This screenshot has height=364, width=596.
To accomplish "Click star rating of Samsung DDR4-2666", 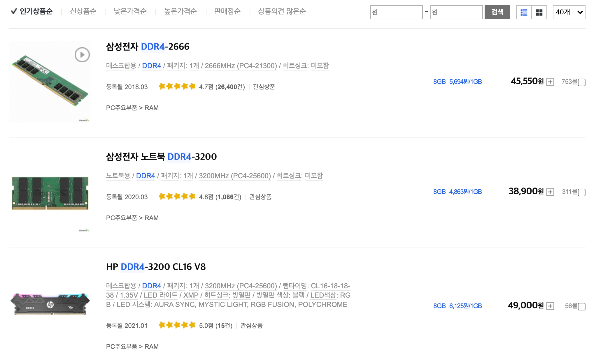I will (x=177, y=86).
